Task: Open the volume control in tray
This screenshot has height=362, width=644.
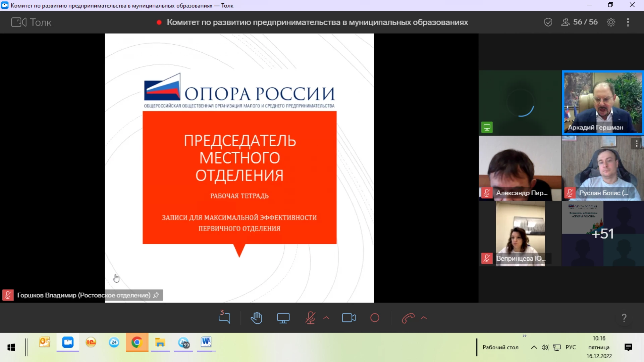Action: (545, 347)
